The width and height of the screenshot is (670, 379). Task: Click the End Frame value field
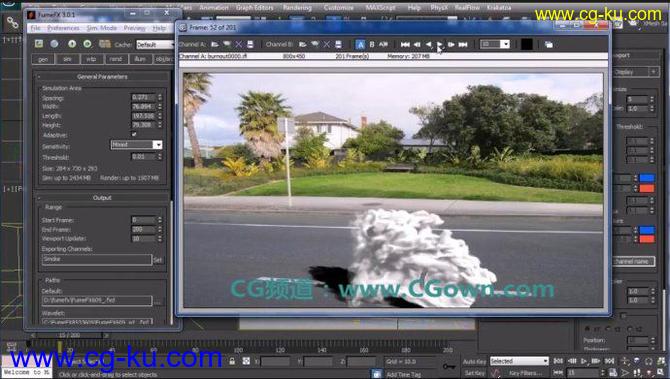[144, 229]
